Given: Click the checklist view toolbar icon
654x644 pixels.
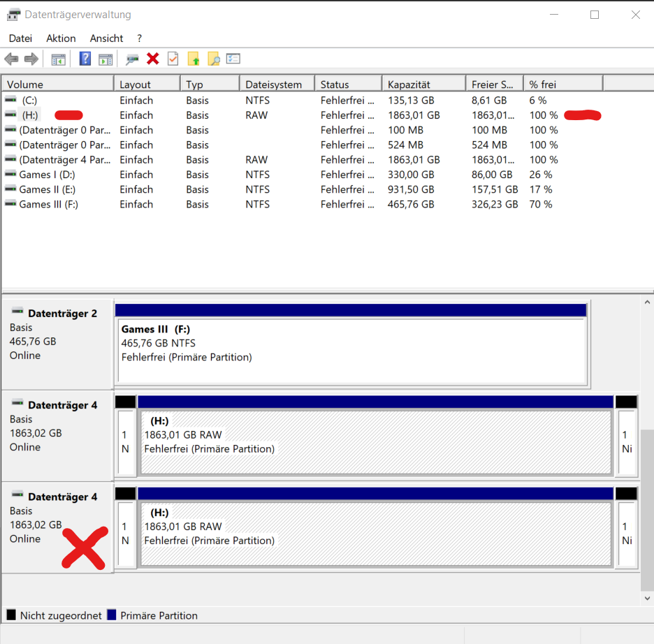Looking at the screenshot, I should pyautogui.click(x=233, y=59).
